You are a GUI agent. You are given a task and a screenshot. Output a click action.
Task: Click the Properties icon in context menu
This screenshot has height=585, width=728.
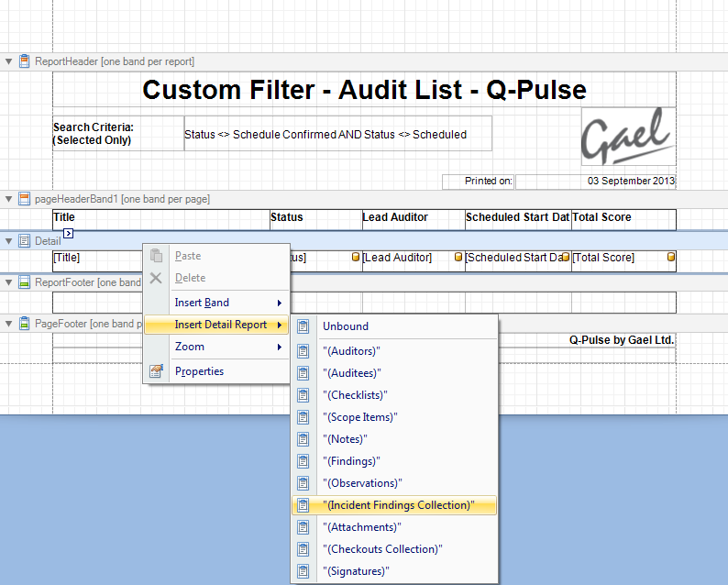pyautogui.click(x=156, y=371)
